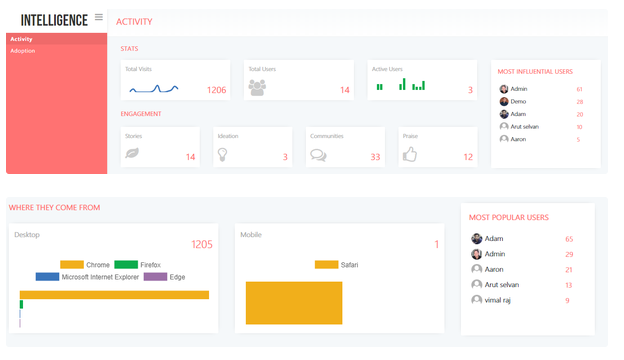Select Adam avatar in Most Influential Users

tap(504, 114)
